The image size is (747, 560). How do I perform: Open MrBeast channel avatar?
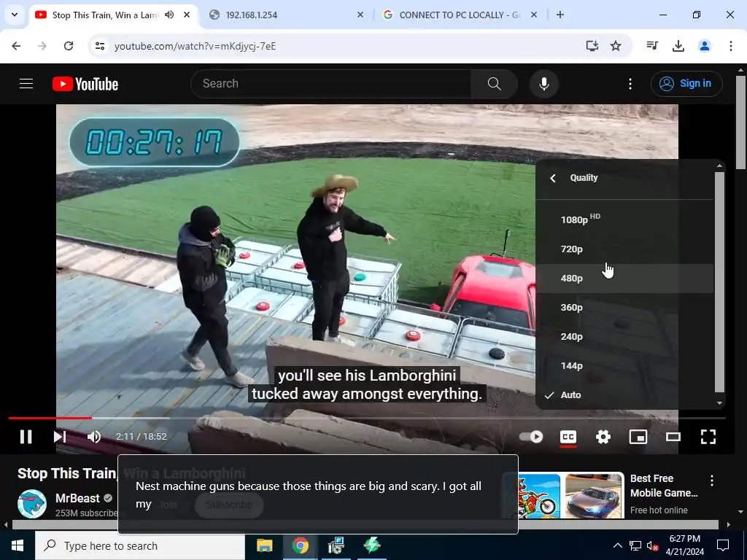(32, 504)
